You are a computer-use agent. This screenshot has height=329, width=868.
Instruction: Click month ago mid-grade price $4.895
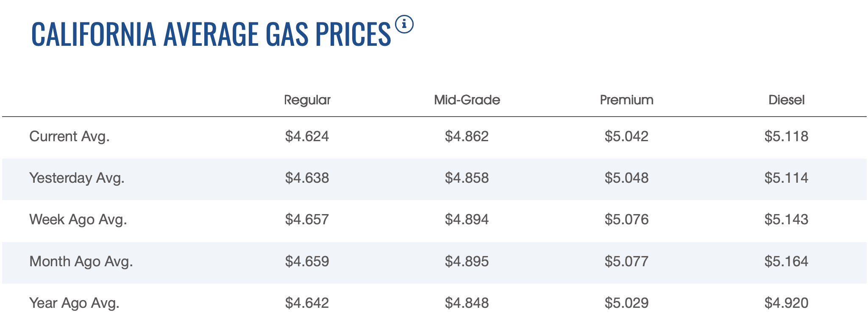pyautogui.click(x=467, y=261)
